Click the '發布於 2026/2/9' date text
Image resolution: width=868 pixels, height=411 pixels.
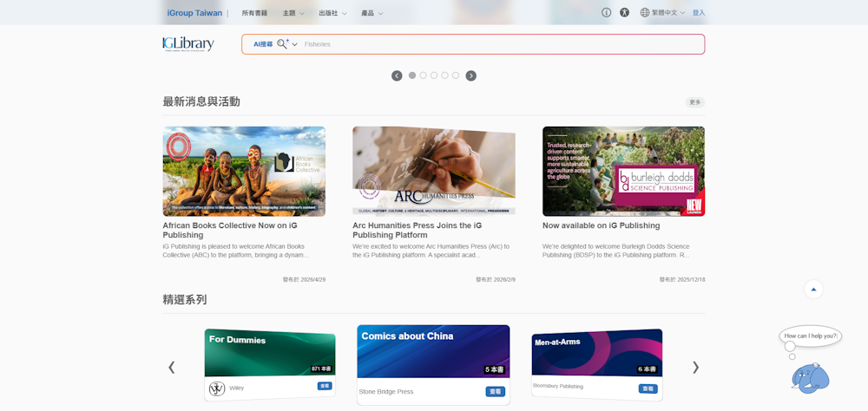(496, 279)
